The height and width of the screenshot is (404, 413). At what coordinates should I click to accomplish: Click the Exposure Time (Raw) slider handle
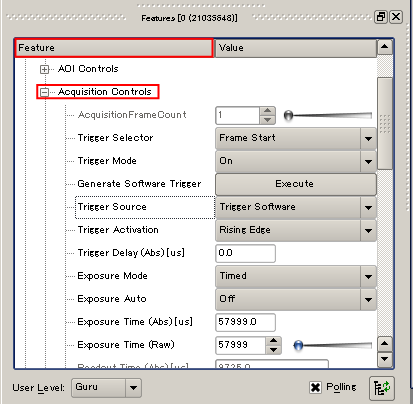coord(298,345)
